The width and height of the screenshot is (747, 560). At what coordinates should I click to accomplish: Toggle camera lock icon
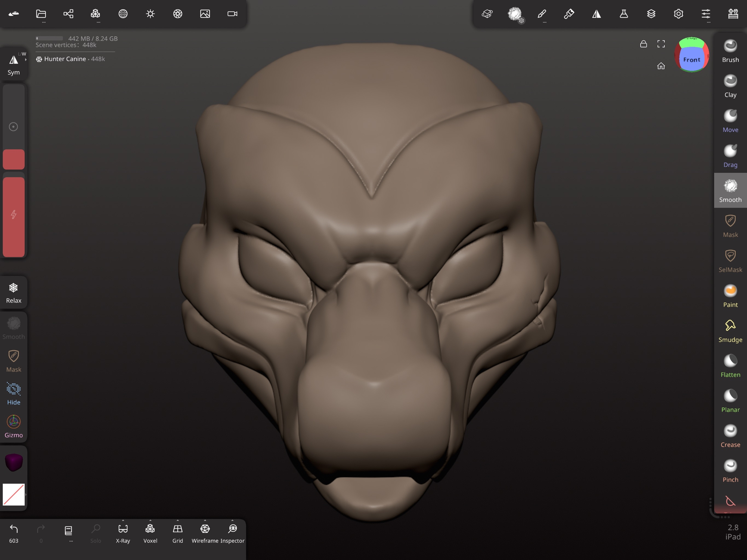click(643, 44)
